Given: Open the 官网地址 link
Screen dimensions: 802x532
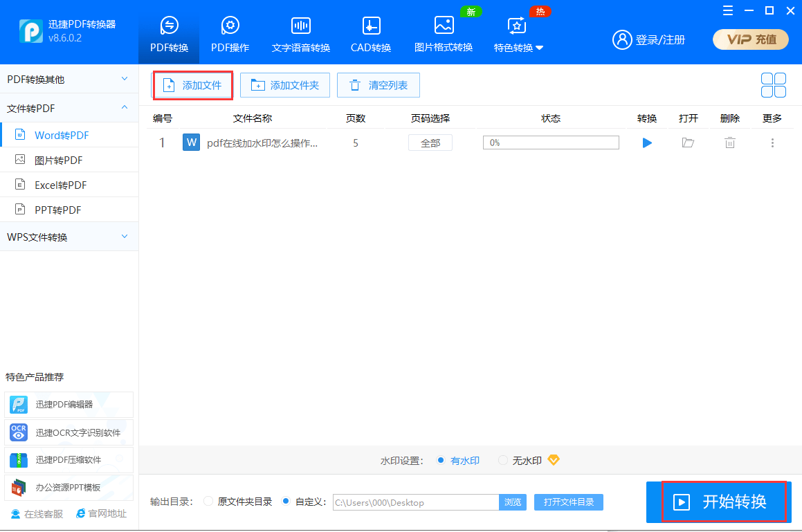Looking at the screenshot, I should point(101,513).
